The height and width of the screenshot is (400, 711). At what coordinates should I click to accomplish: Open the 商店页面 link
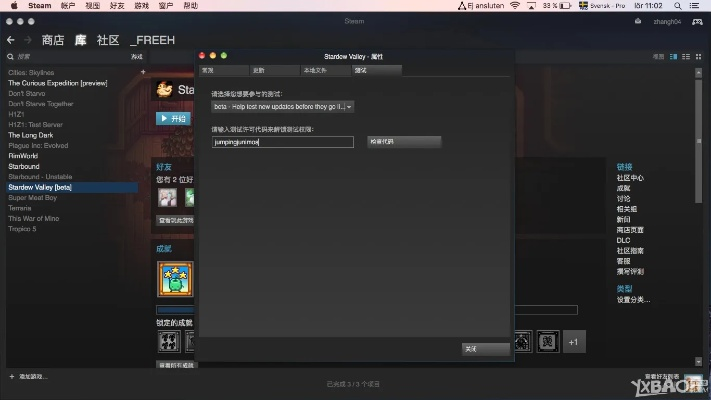[630, 230]
